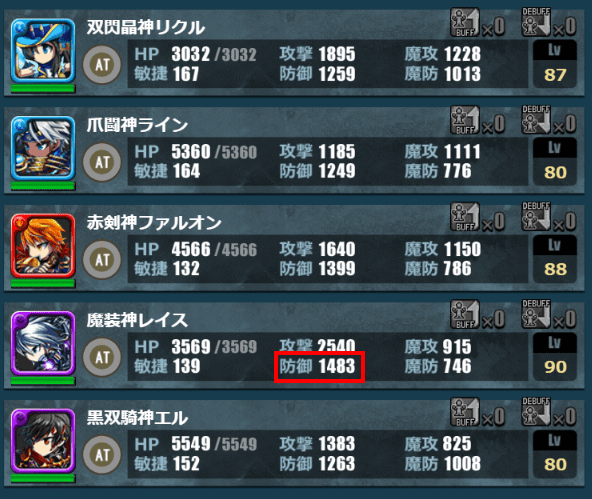Select the DEBUFF icon for 黒双騎神エル
This screenshot has width=592, height=499.
point(536,411)
